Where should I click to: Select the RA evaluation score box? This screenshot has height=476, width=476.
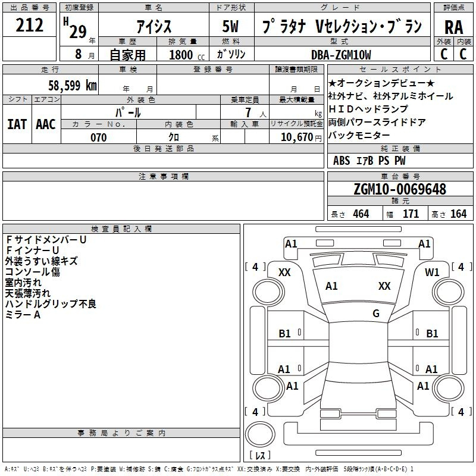tap(453, 27)
